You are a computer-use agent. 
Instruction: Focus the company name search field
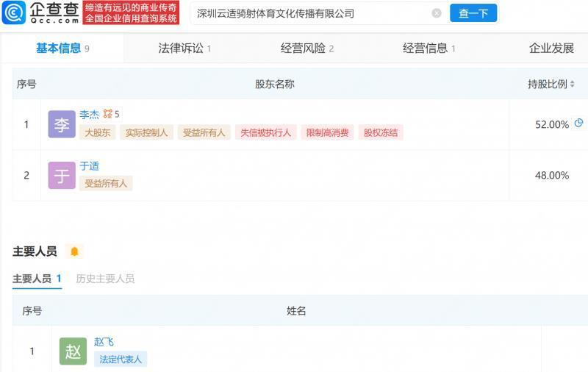pyautogui.click(x=309, y=13)
